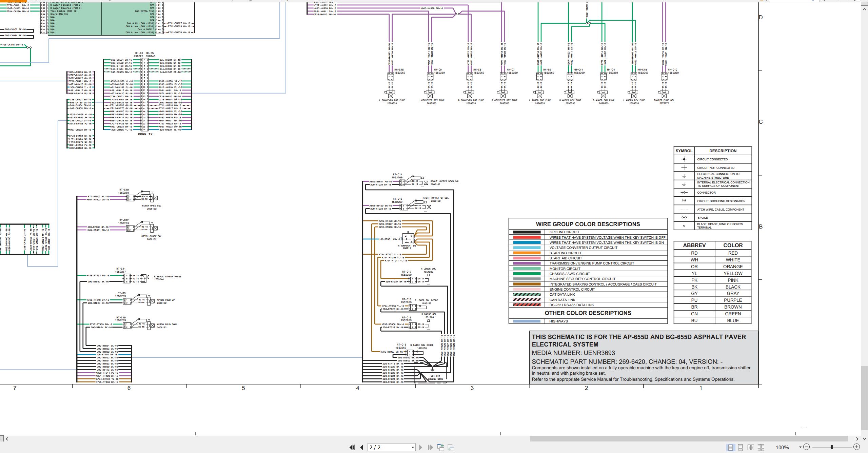This screenshot has width=868, height=453.
Task: Zoom in with the plus button
Action: point(856,447)
